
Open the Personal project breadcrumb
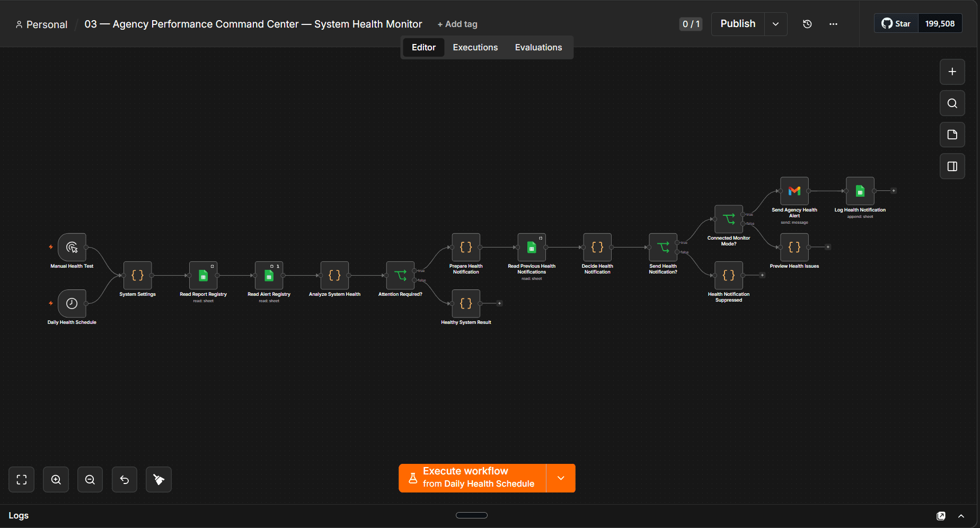pos(41,24)
